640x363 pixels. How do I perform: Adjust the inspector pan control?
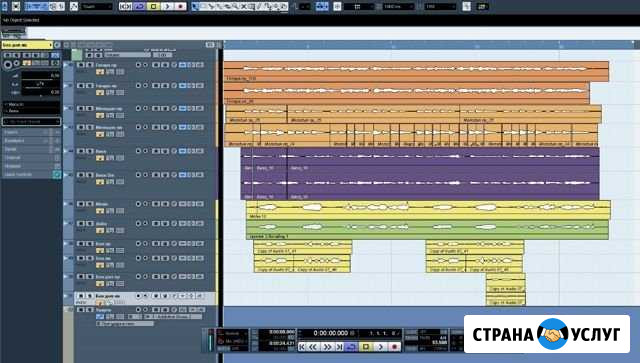tap(41, 85)
